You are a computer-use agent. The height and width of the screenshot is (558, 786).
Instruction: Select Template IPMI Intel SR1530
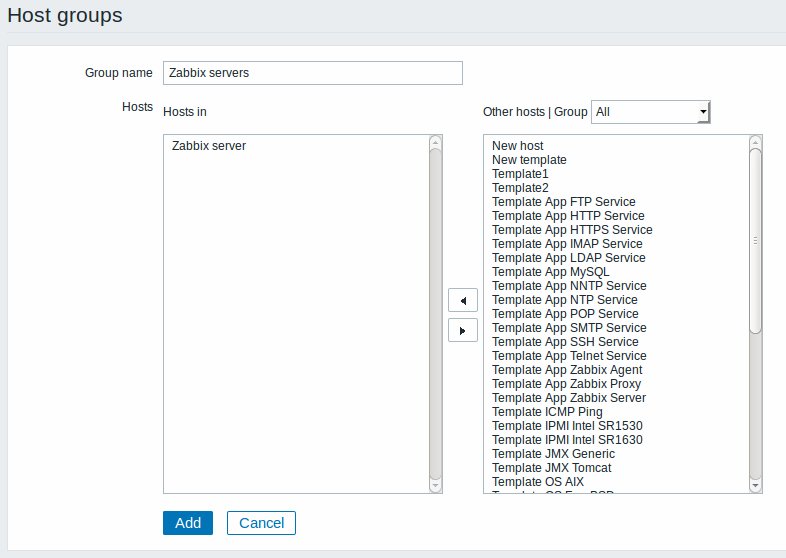567,426
